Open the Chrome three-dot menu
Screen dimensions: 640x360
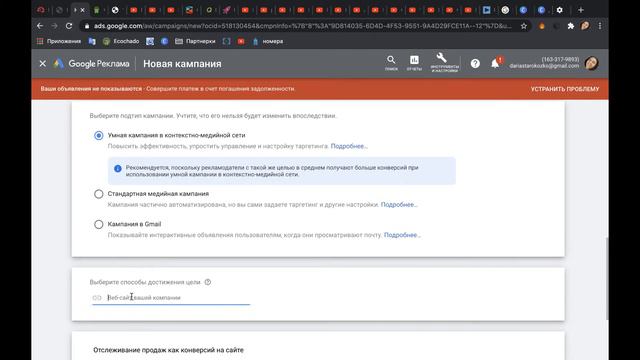pyautogui.click(x=600, y=26)
